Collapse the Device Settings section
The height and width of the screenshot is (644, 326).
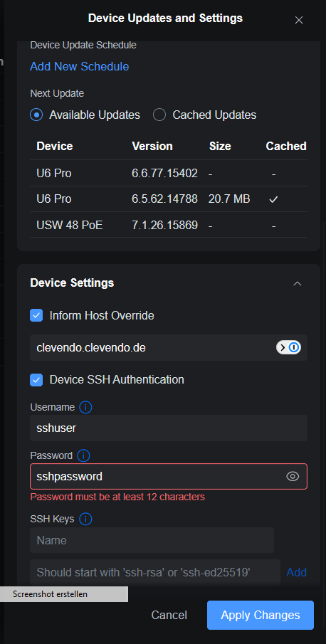298,283
